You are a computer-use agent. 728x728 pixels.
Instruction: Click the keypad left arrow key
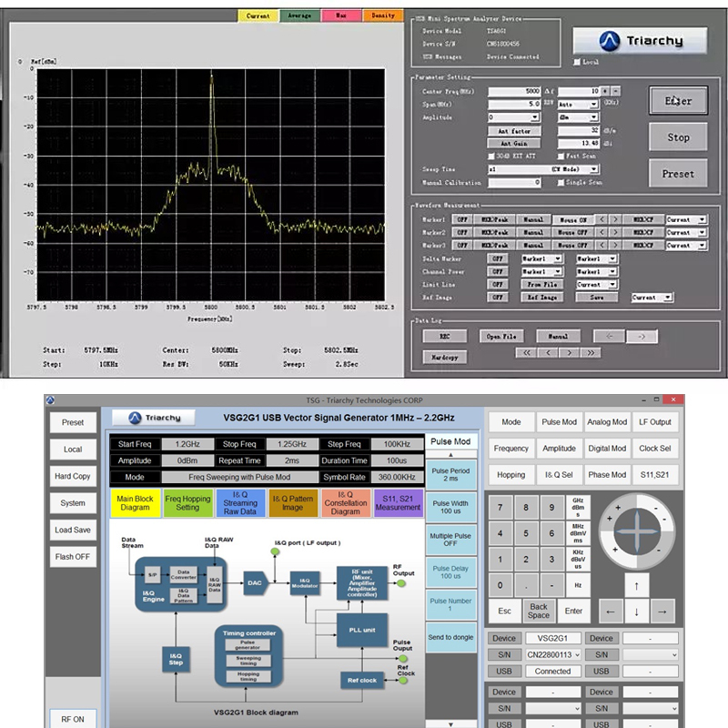point(611,612)
